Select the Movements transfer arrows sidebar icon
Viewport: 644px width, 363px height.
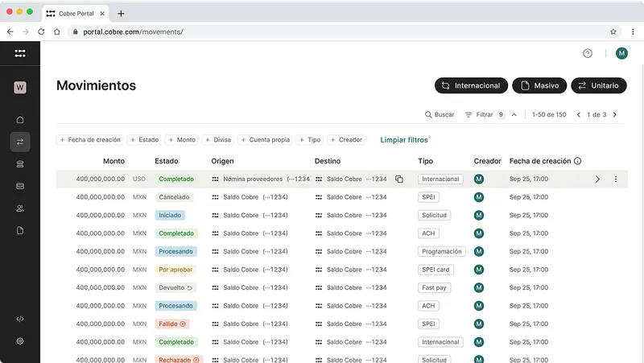pos(19,142)
